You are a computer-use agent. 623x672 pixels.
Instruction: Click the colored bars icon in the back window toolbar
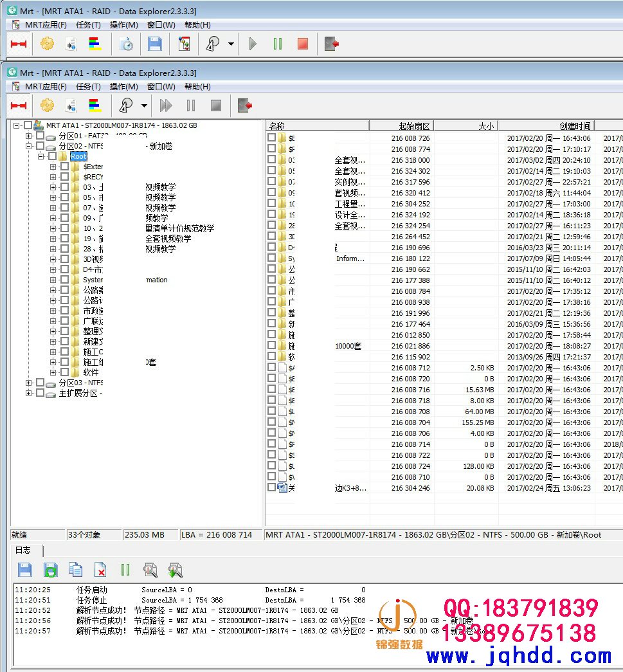point(95,44)
